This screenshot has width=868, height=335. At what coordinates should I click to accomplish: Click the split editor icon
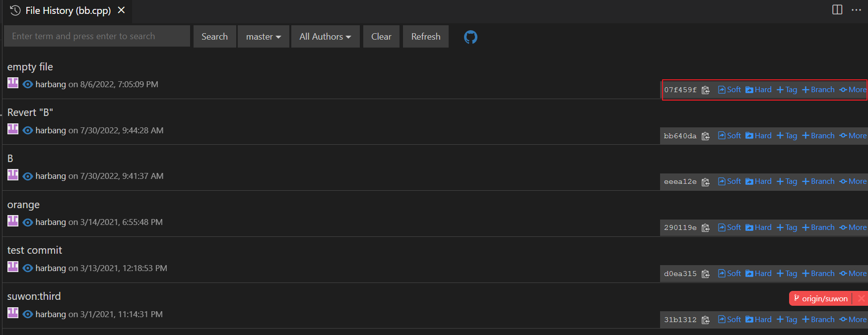click(837, 10)
